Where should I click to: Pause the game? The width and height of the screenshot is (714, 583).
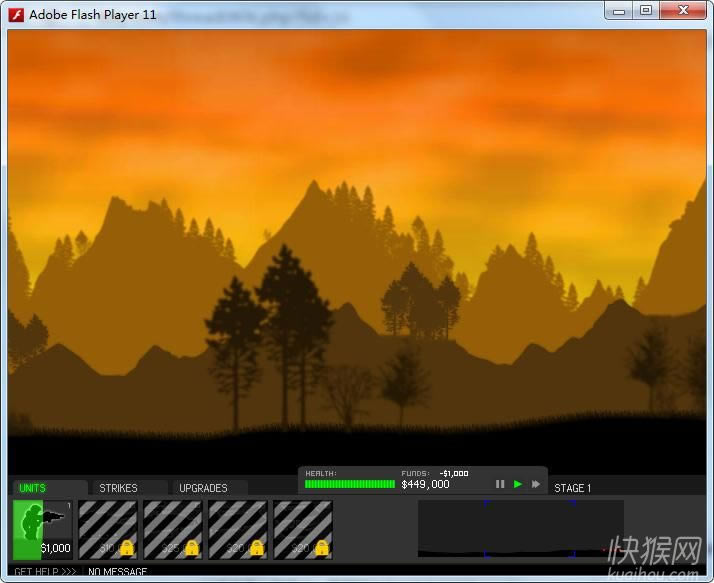pos(500,484)
